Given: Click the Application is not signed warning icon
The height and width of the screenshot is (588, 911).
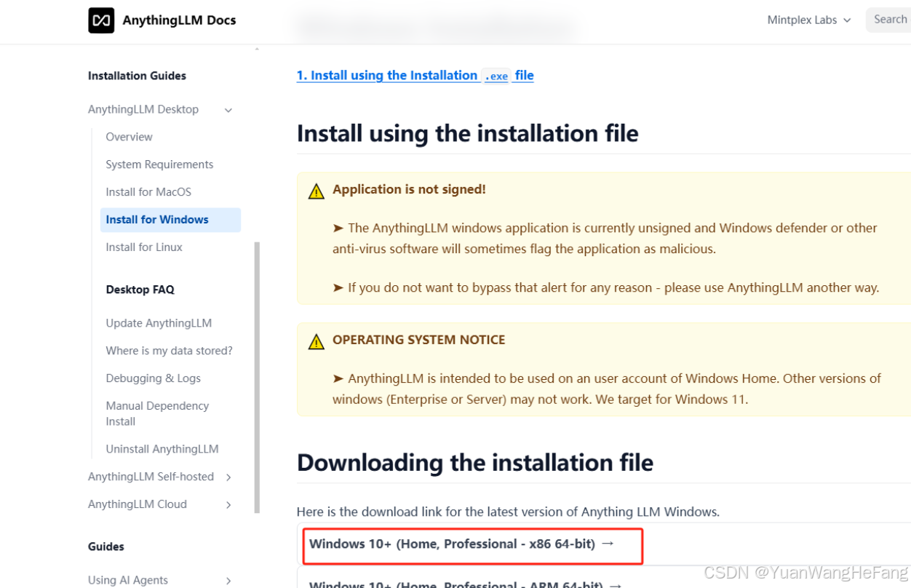Looking at the screenshot, I should point(316,191).
